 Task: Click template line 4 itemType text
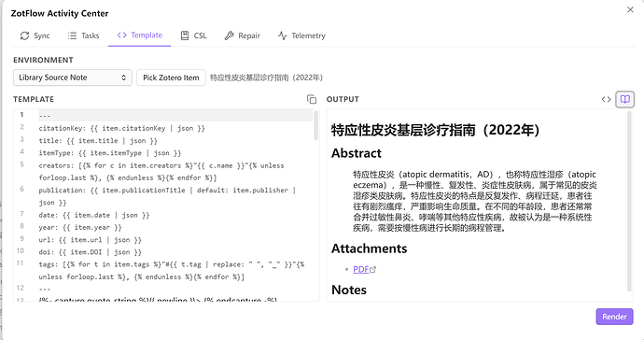tap(109, 153)
